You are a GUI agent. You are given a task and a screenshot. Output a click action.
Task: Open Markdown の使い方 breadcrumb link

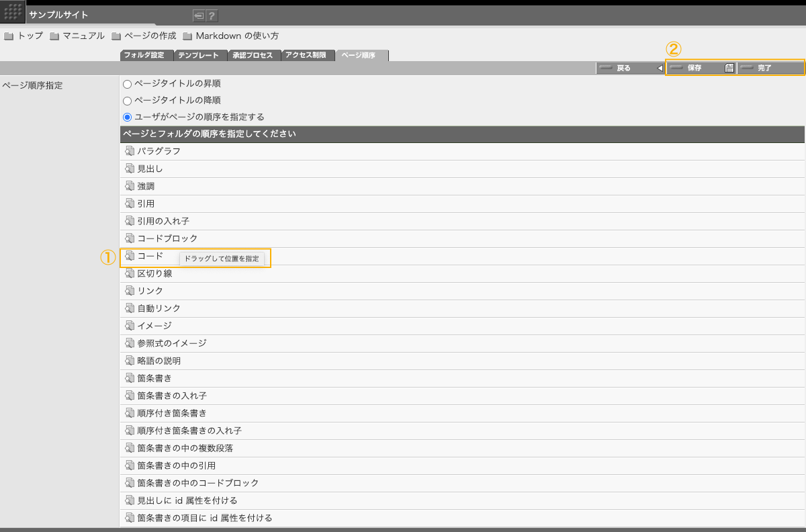point(237,36)
